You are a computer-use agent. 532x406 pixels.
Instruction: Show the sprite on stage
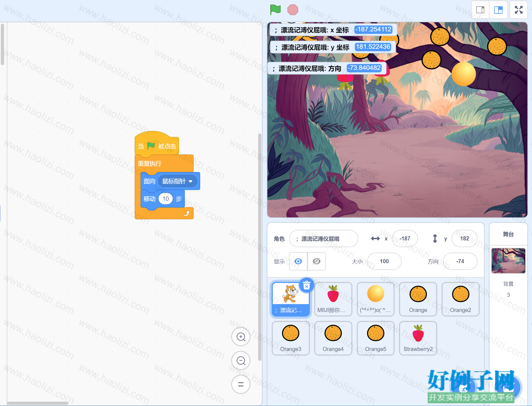[298, 261]
